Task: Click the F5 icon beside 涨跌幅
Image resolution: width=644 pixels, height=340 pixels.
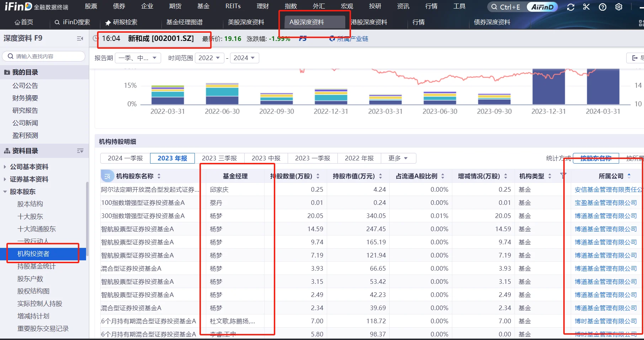Action: point(303,38)
